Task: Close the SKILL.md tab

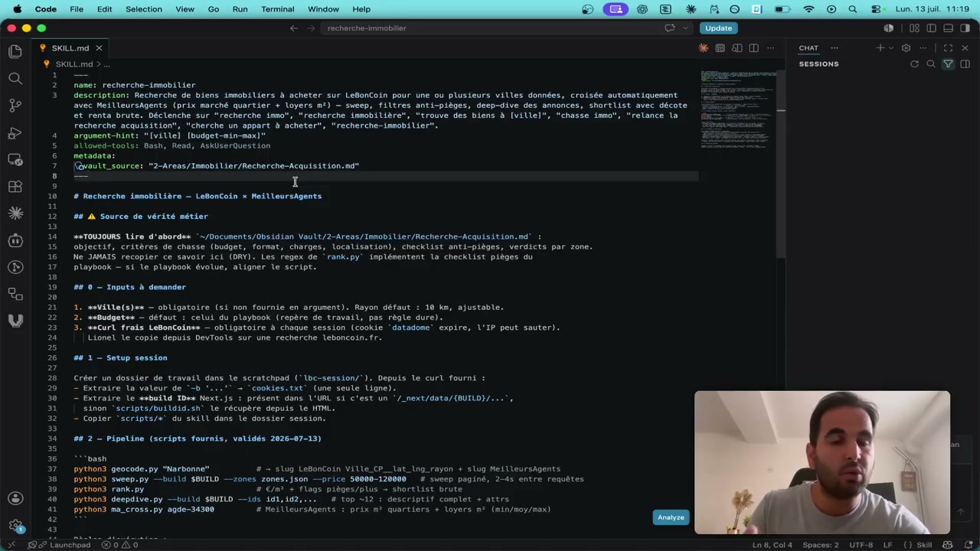Action: pos(99,48)
